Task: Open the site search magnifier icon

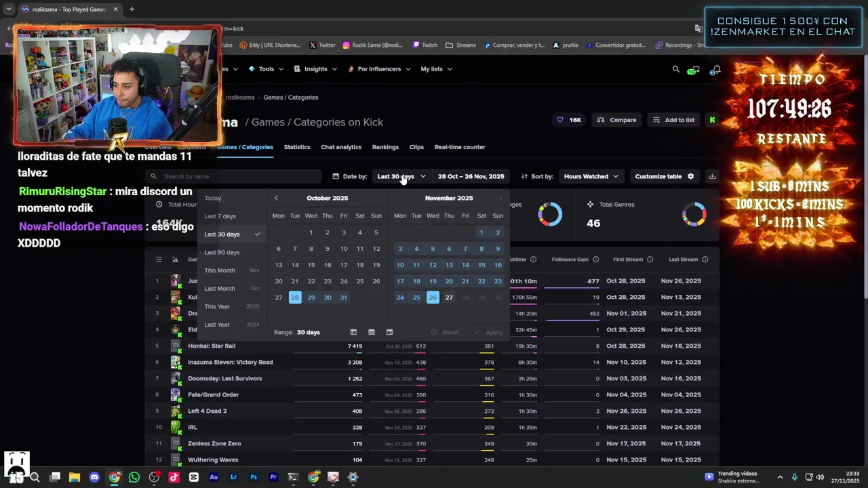Action: (675, 69)
